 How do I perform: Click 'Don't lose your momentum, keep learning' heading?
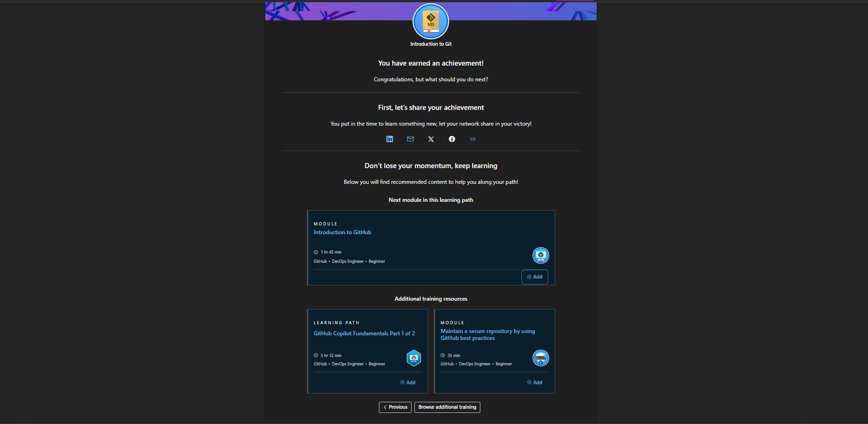[431, 166]
